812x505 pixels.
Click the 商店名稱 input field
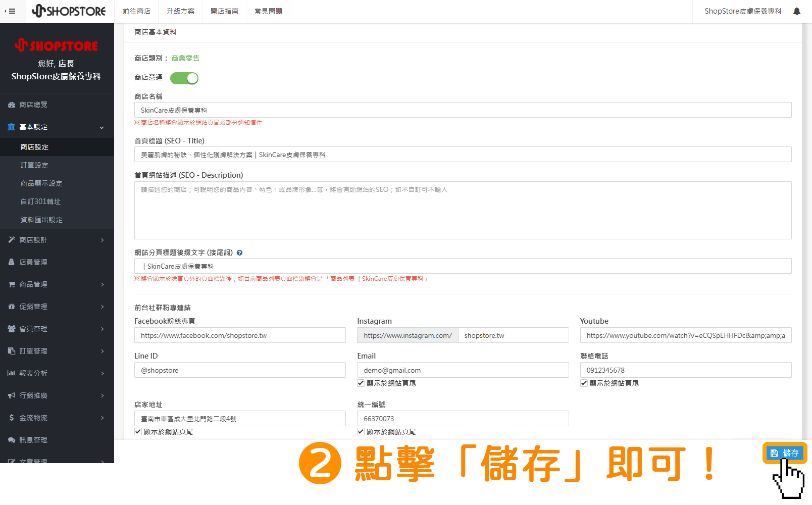pyautogui.click(x=462, y=110)
